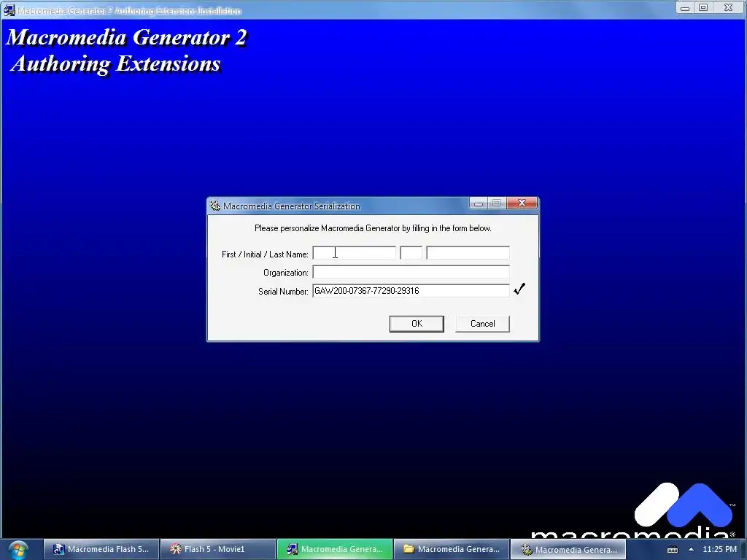Click the First Name input field
Image resolution: width=747 pixels, height=560 pixels.
(x=354, y=253)
